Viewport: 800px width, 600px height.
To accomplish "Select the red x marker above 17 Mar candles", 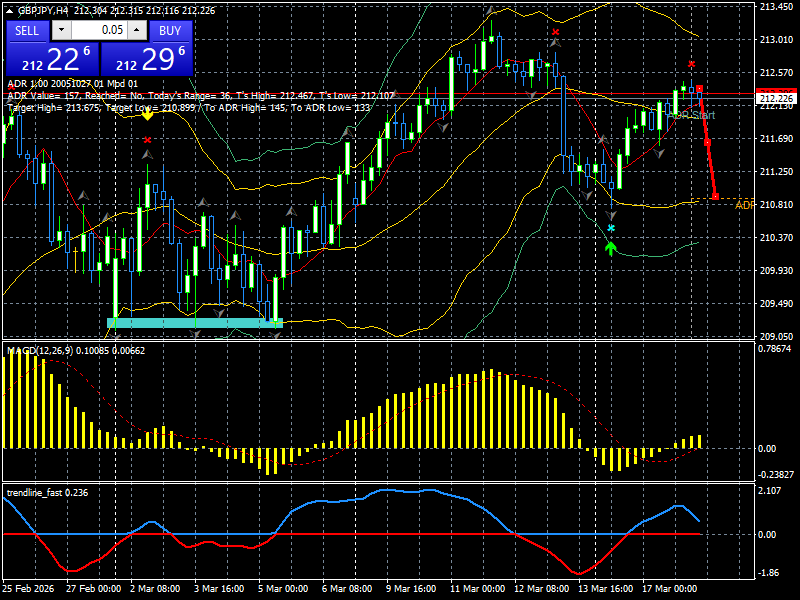I will tap(691, 64).
